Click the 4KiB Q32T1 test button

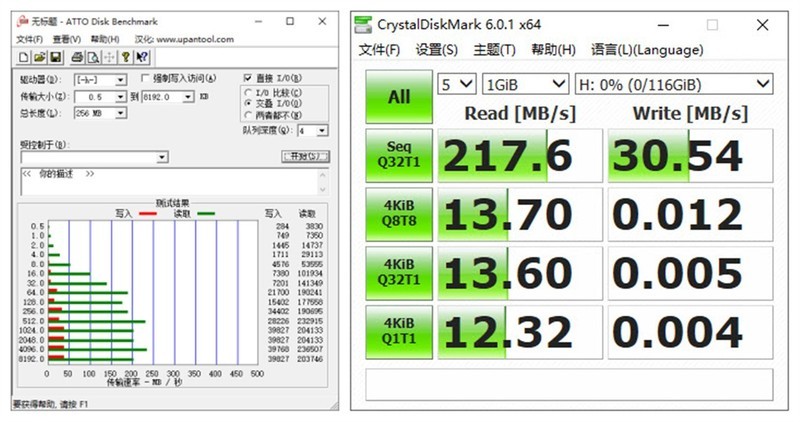point(399,273)
